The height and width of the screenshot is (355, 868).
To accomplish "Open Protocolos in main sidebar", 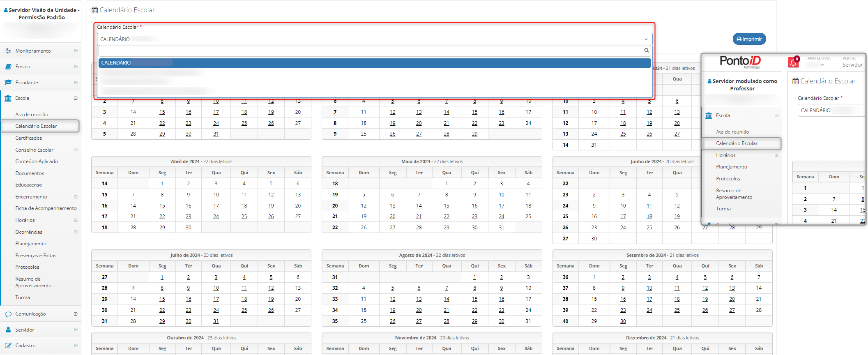I will (28, 267).
